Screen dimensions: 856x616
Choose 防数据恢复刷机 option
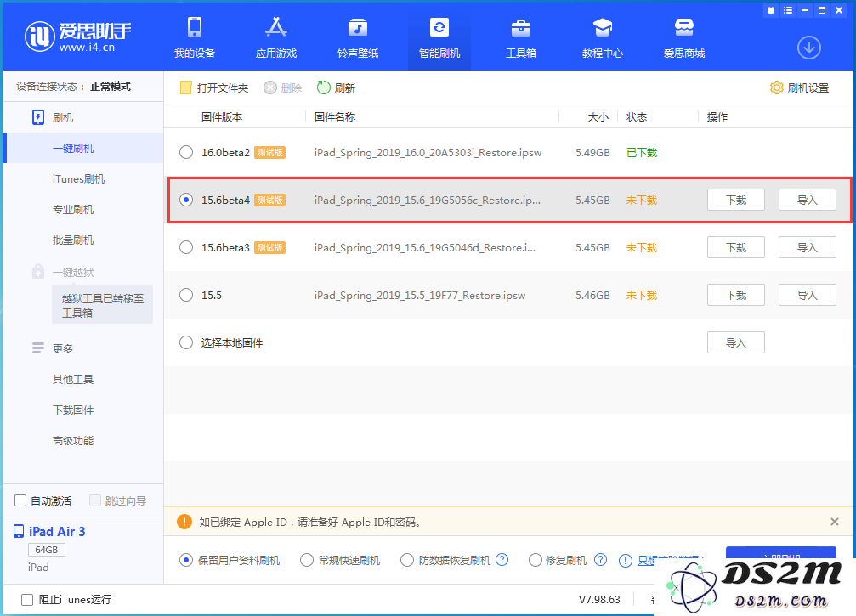click(406, 560)
